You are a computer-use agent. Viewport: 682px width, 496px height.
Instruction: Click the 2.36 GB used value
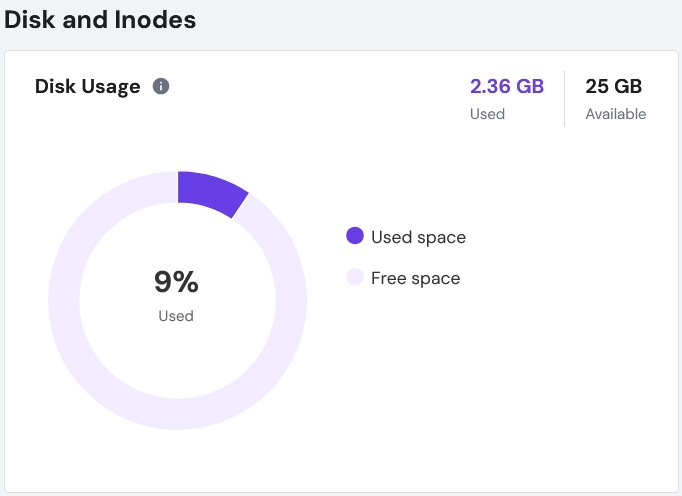tap(507, 86)
